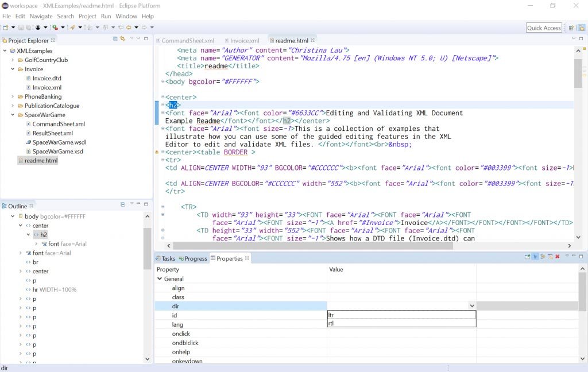The width and height of the screenshot is (588, 372).
Task: Click the Previous Annotation toolbar icon
Action: [x=106, y=28]
